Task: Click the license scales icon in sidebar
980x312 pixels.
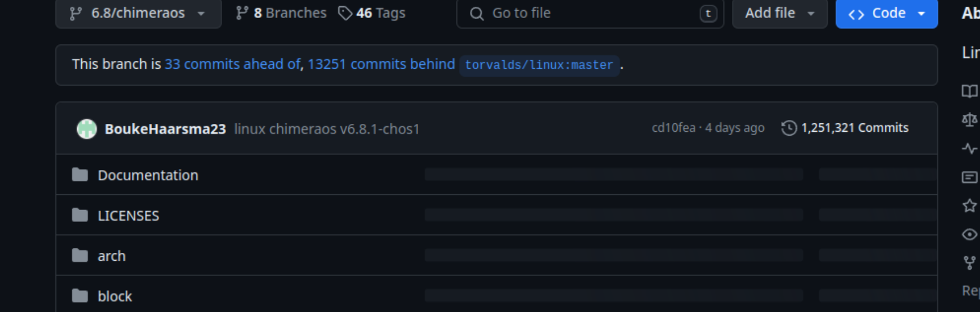Action: [969, 119]
